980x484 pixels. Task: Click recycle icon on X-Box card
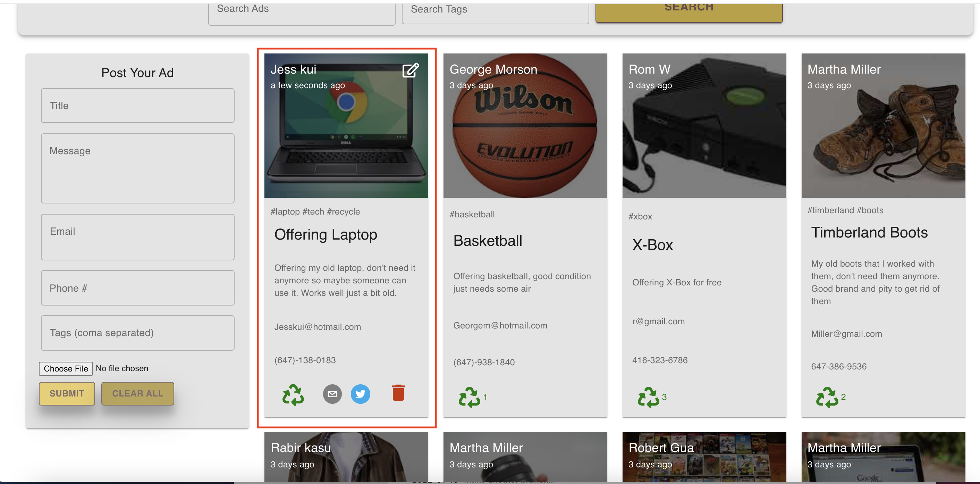click(648, 397)
